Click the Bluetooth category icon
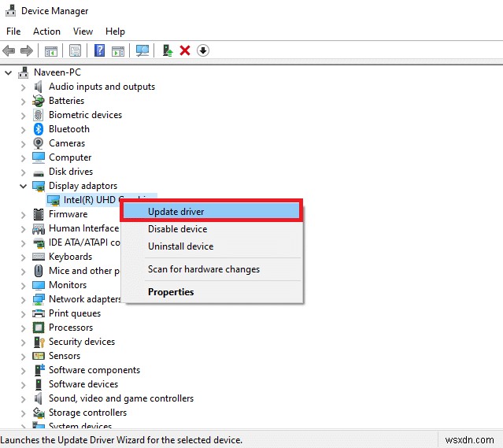Image resolution: width=503 pixels, height=448 pixels. click(x=38, y=129)
